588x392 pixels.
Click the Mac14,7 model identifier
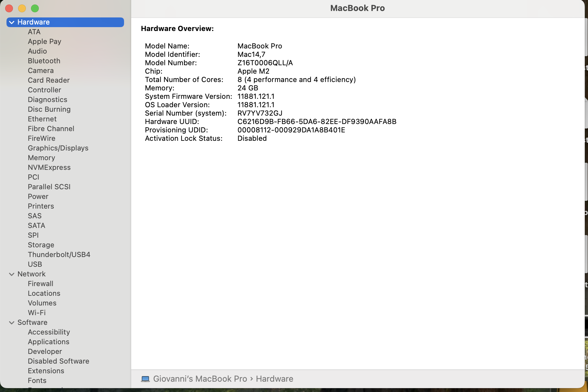251,55
